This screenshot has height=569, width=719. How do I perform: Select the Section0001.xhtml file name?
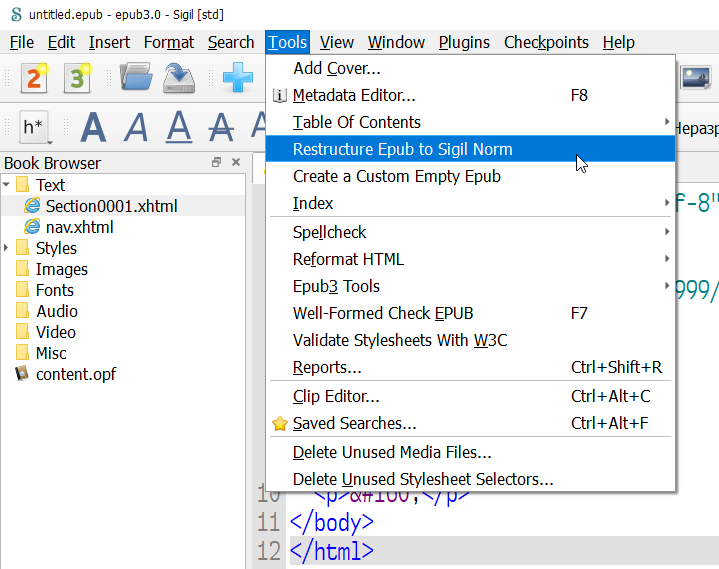(x=111, y=206)
